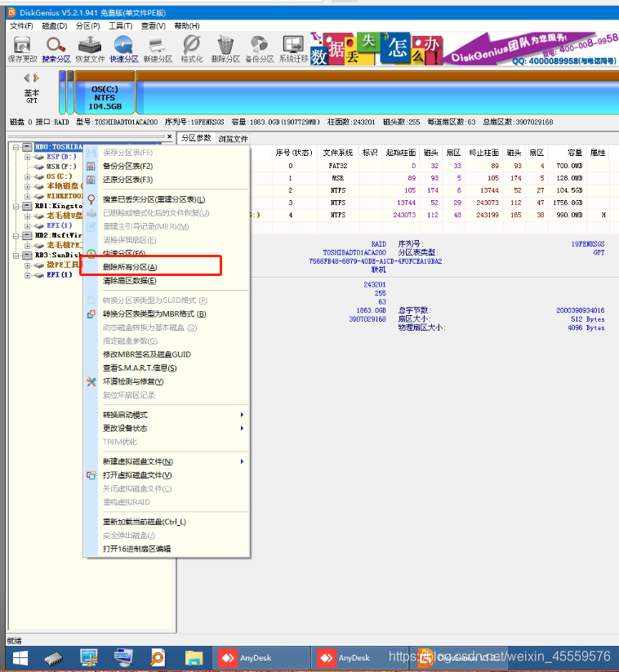Choose 清除扇区数据(E) in context menu

[x=167, y=281]
